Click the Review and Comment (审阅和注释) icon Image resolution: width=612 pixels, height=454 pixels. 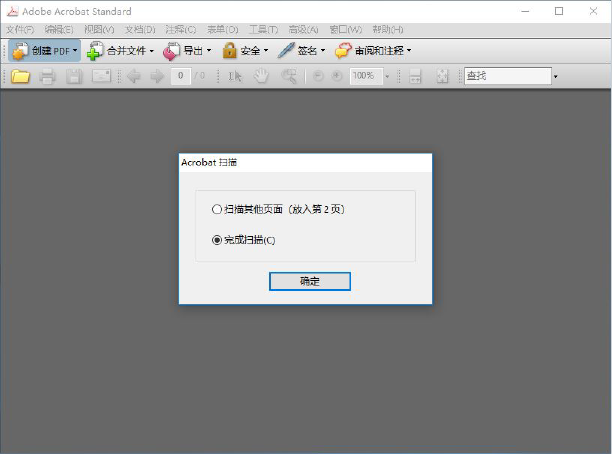[343, 51]
